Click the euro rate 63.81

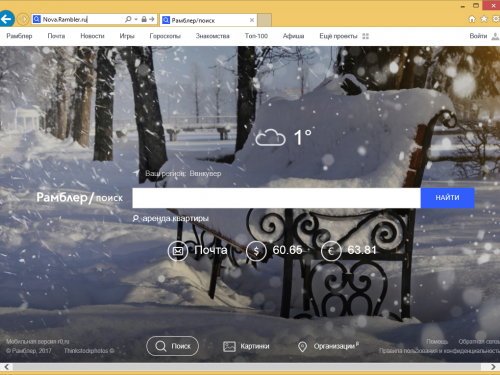[362, 250]
